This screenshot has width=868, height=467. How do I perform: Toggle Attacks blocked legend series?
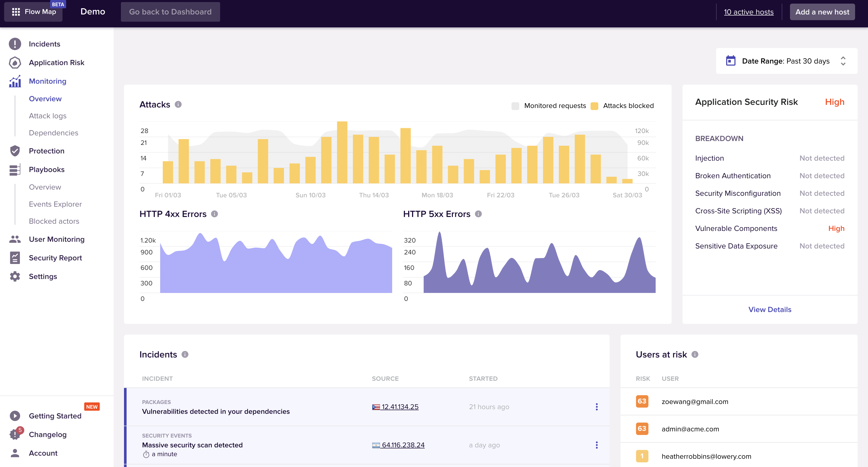coord(628,106)
